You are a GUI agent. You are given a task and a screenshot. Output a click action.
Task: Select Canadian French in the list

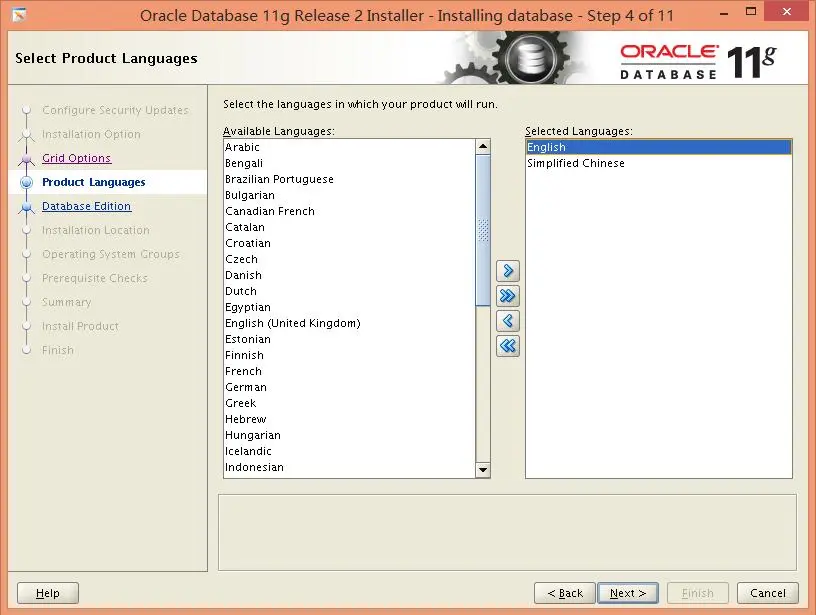[349, 211]
